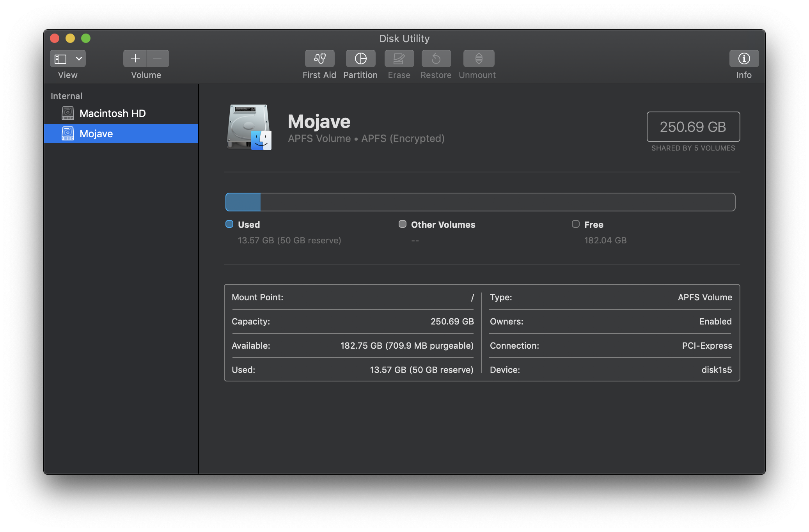
Task: Click SHARED BY 5 VOLUMES label
Action: pos(693,148)
